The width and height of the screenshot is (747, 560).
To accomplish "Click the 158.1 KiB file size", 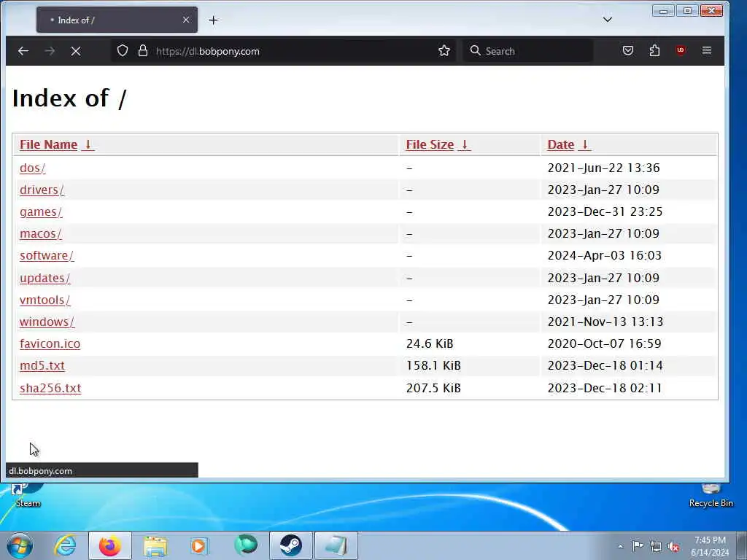I will click(433, 366).
